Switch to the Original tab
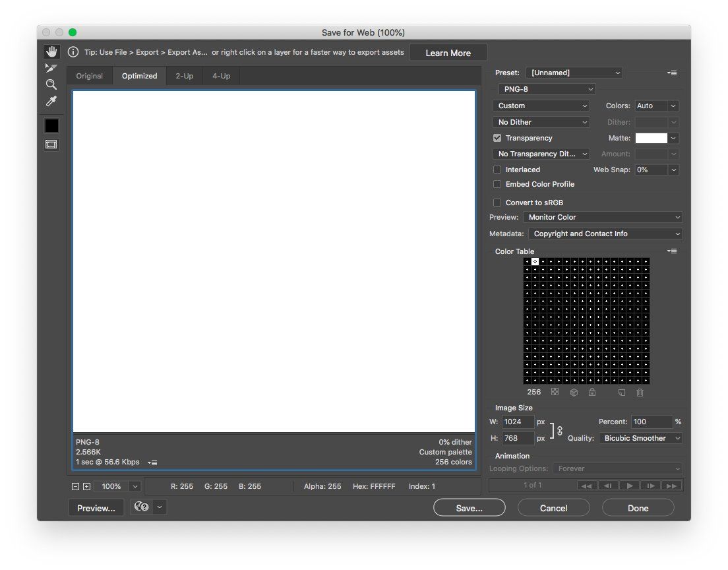The width and height of the screenshot is (728, 570). [x=90, y=76]
